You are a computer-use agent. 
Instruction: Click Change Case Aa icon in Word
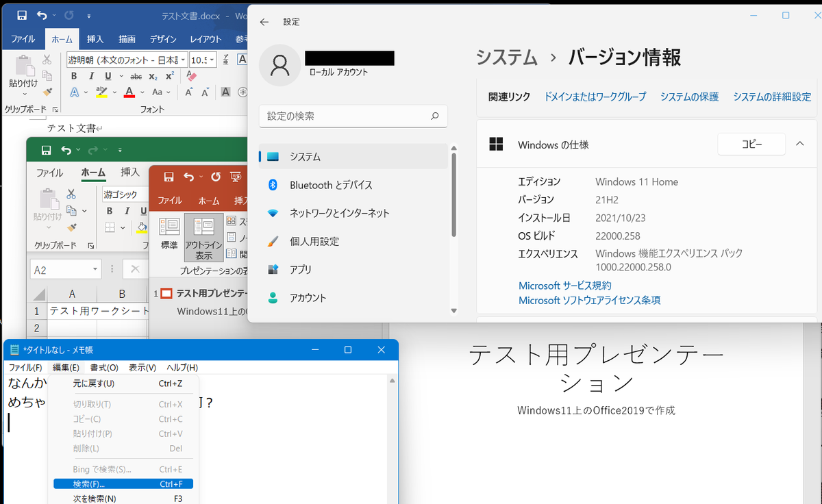coord(158,92)
